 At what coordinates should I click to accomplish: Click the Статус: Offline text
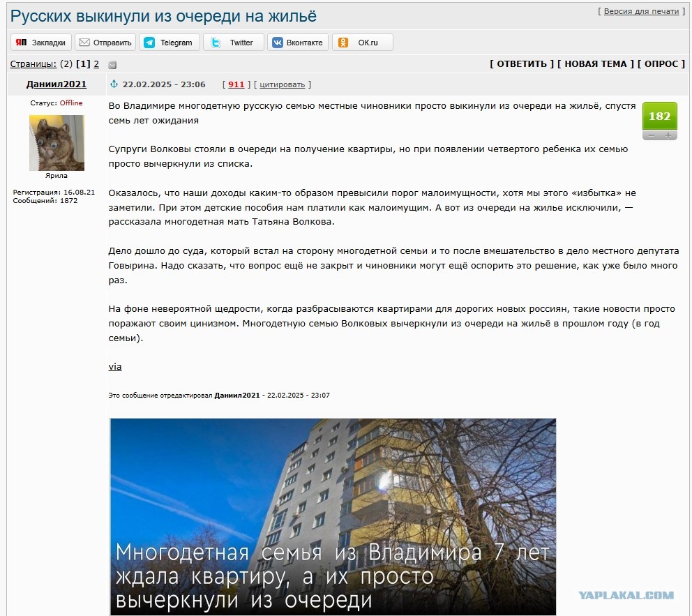coord(57,103)
